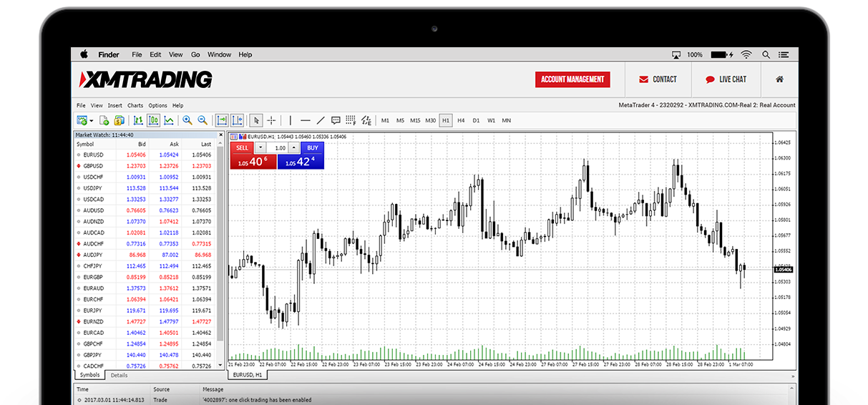Switch to M30 timeframe
868x405 pixels.
point(430,120)
